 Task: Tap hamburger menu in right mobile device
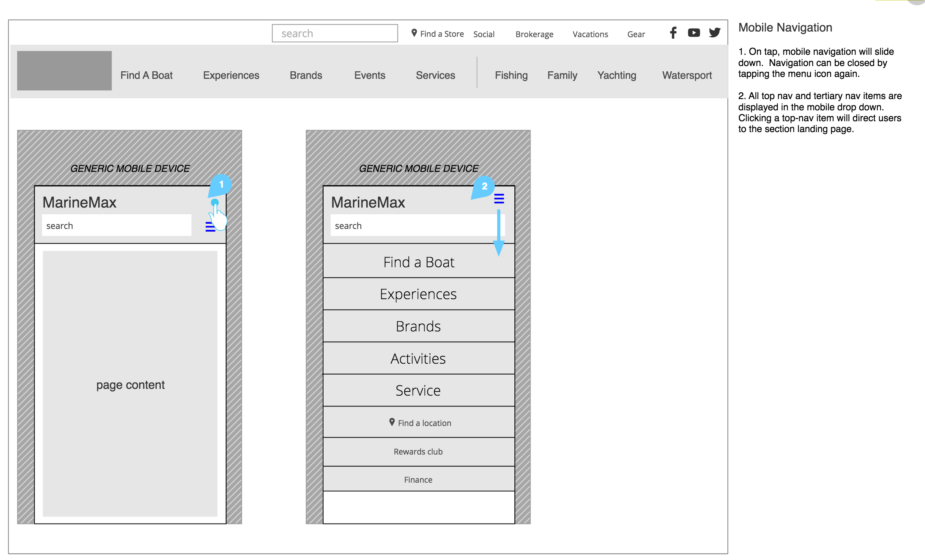click(x=499, y=199)
